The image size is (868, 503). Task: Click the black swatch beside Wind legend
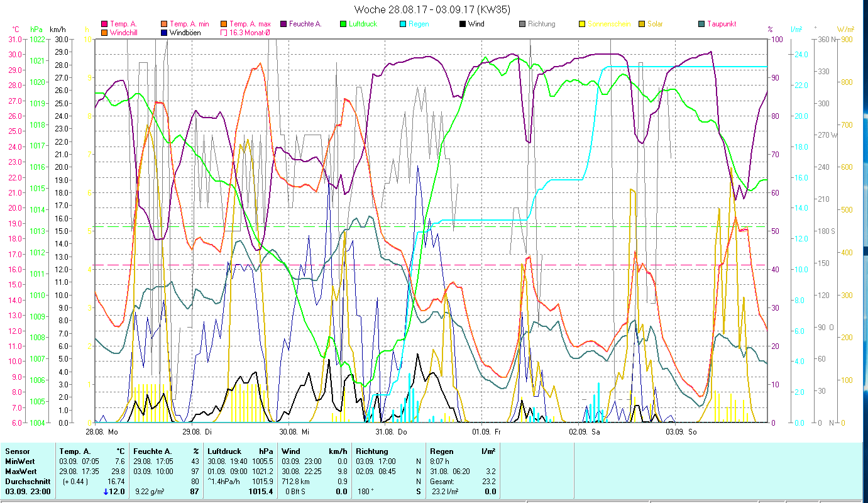[x=462, y=25]
